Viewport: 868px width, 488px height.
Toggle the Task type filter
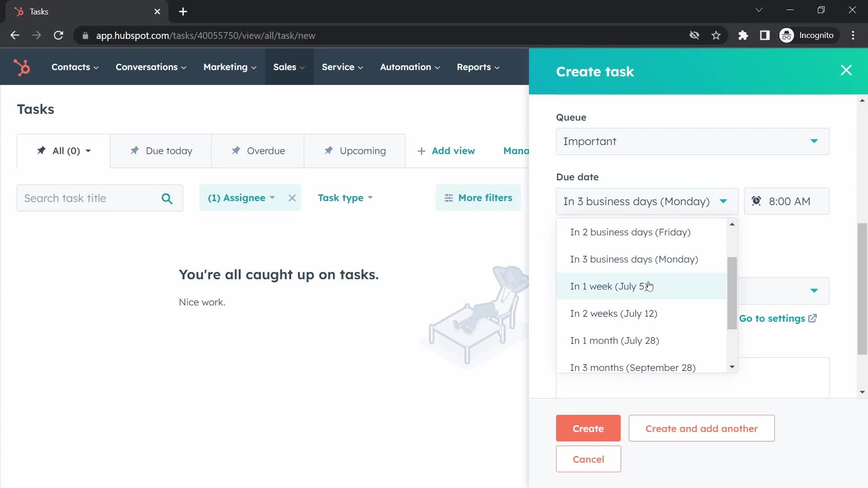pyautogui.click(x=346, y=198)
